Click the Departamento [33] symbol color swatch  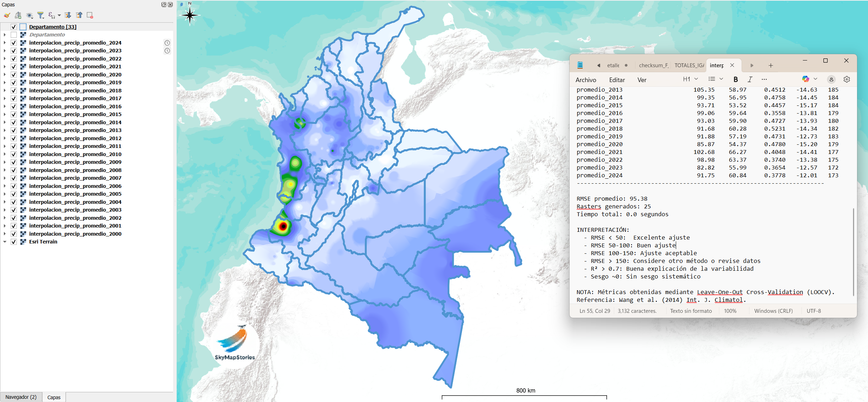coord(23,27)
